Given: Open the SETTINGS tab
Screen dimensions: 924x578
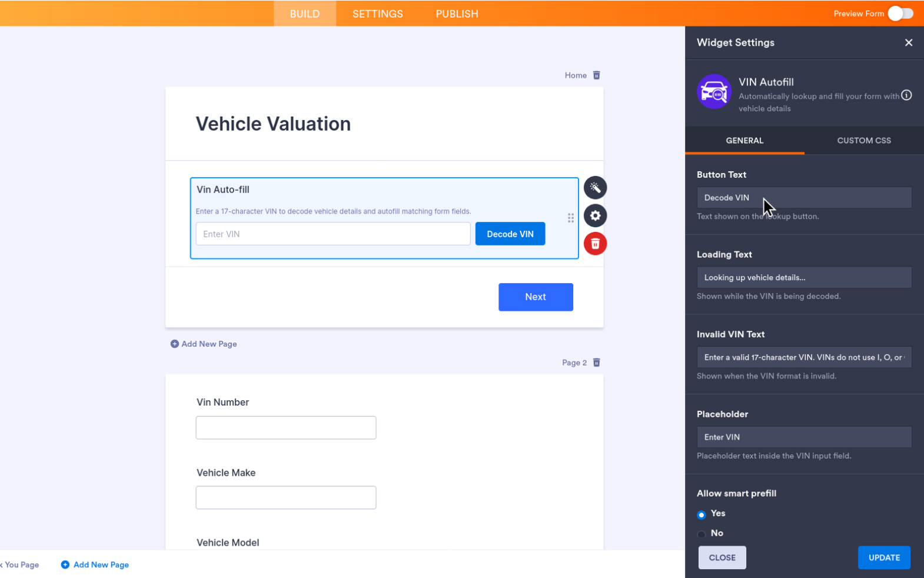Looking at the screenshot, I should (x=378, y=14).
